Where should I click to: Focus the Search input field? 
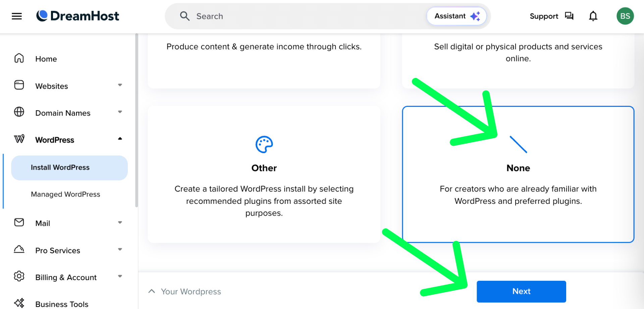point(302,16)
